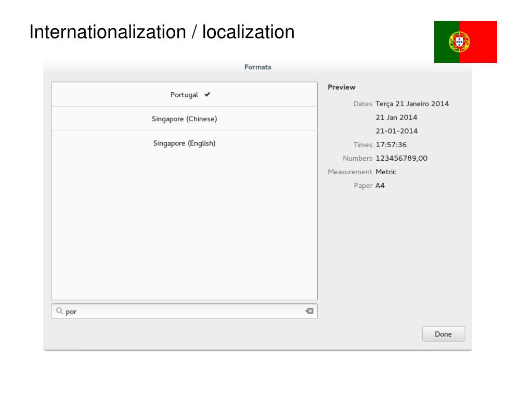Click the short date "21-01-2014"
The image size is (532, 399).
click(396, 131)
